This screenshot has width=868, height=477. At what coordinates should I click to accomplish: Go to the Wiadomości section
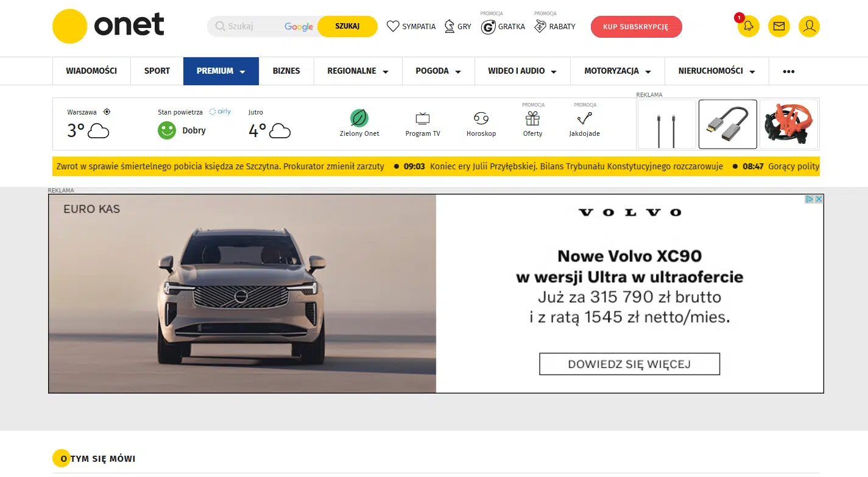pyautogui.click(x=91, y=71)
